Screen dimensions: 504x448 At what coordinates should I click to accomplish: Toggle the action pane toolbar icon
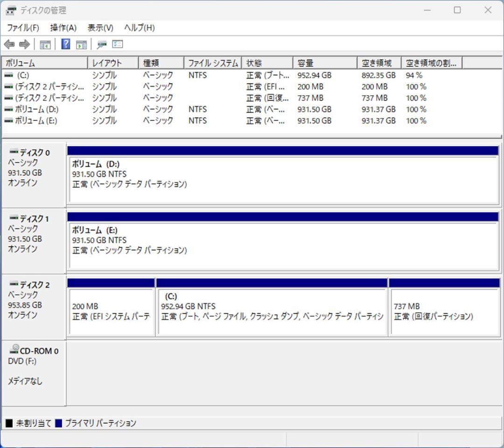point(81,44)
